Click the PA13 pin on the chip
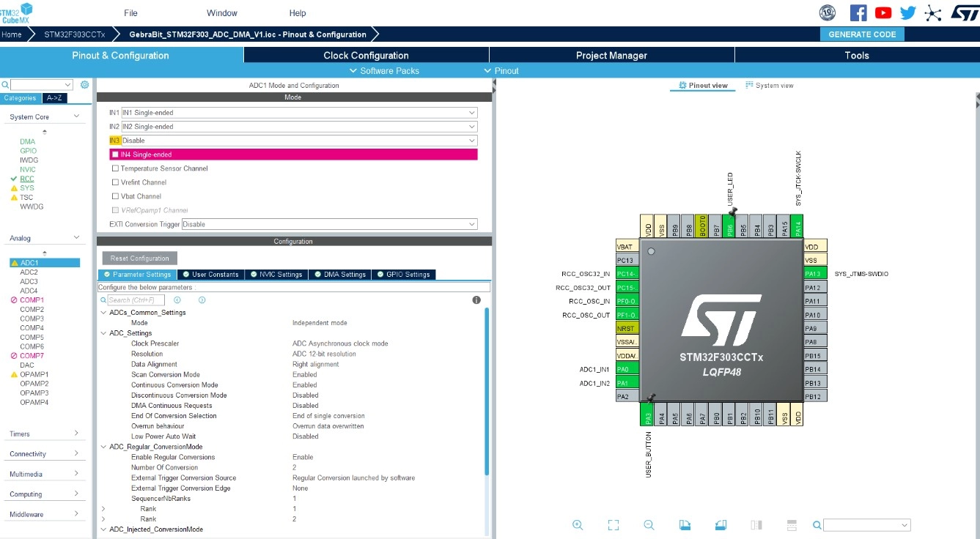This screenshot has height=539, width=980. (815, 274)
